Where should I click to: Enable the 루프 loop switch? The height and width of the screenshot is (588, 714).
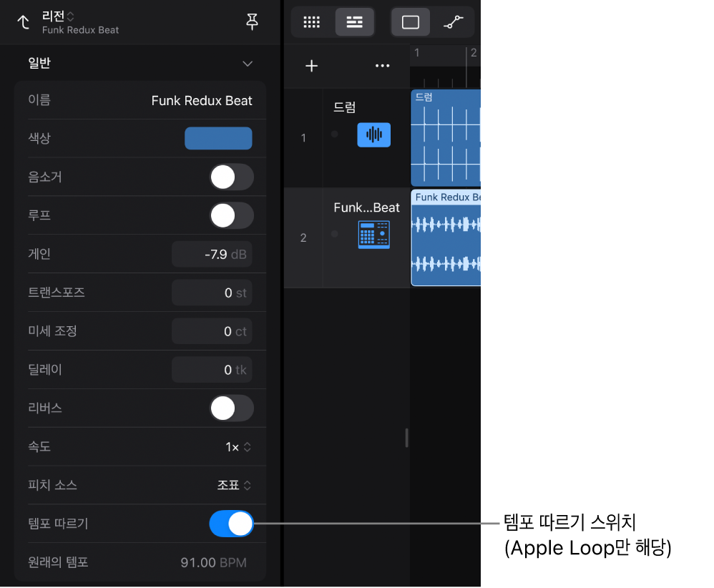click(x=231, y=215)
